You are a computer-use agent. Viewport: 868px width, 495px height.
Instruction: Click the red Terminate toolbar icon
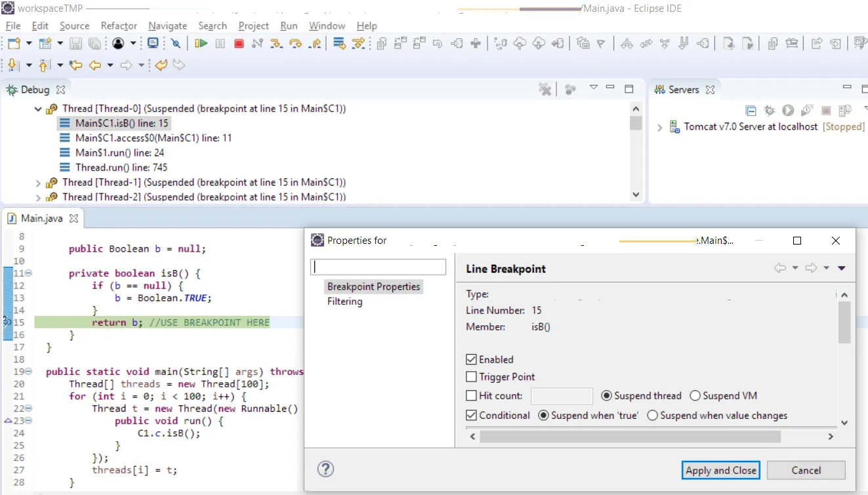(239, 44)
